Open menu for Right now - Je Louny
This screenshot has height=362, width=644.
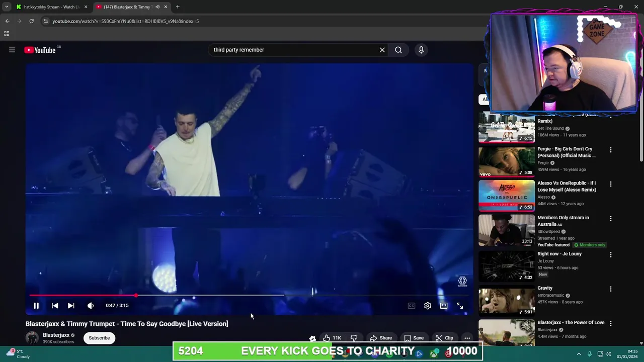pyautogui.click(x=611, y=255)
